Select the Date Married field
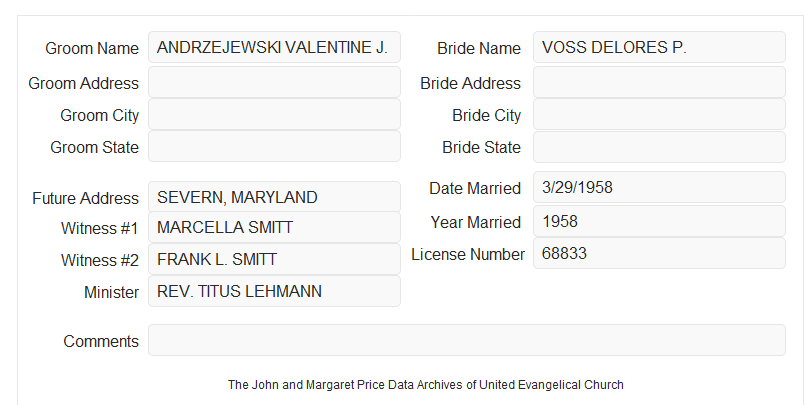 (659, 187)
